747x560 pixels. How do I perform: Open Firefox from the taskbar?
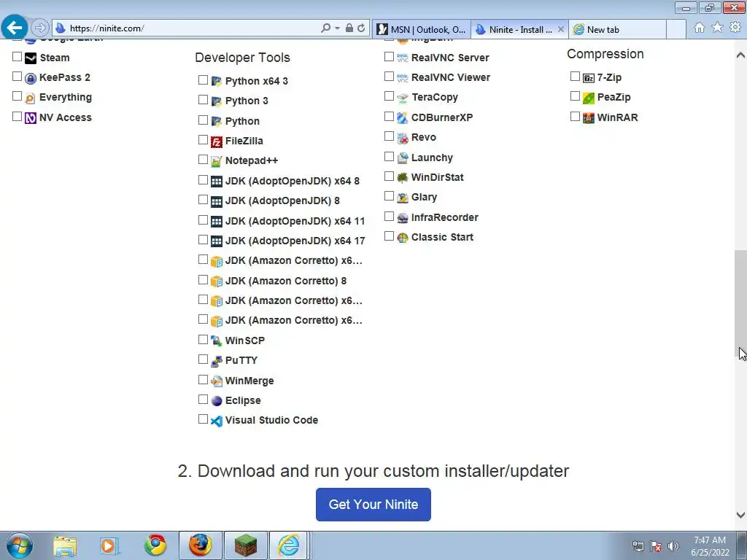[200, 545]
